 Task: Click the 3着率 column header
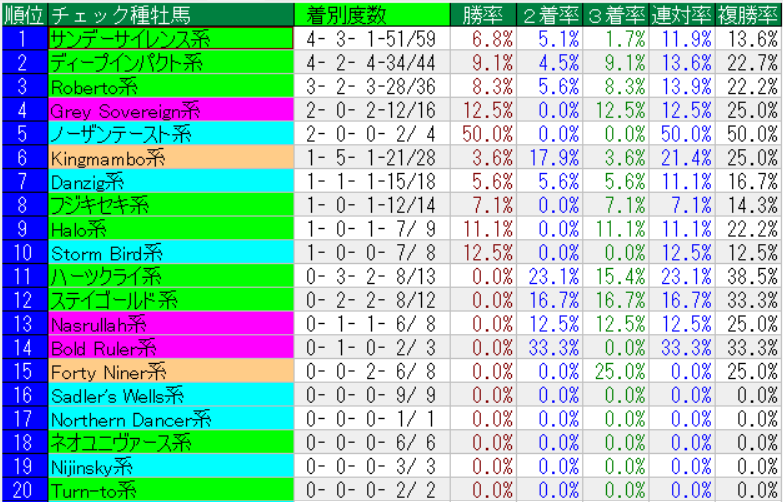coord(615,14)
